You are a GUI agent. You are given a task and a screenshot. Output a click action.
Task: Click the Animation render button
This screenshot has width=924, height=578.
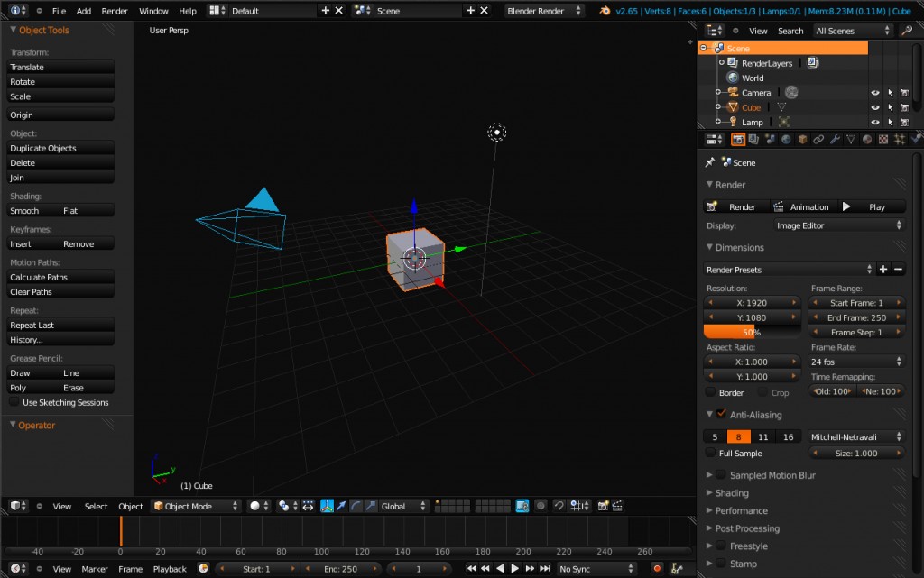click(x=802, y=206)
